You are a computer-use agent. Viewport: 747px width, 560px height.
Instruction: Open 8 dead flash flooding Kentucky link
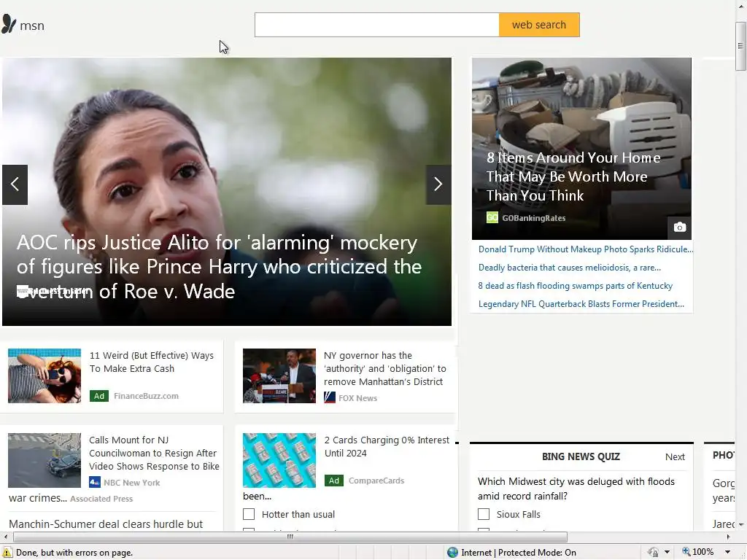[575, 286]
